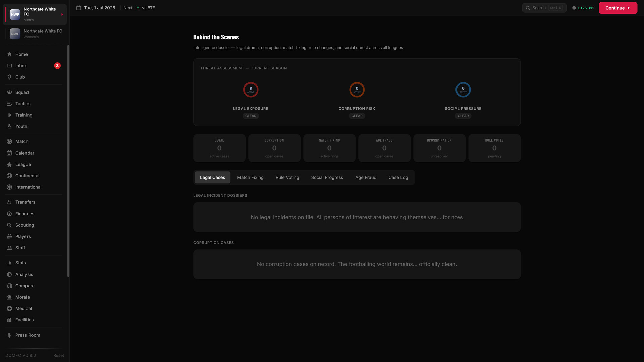Viewport: 644px width, 362px height.
Task: Click the sidebar vertical scrollbar
Action: point(68,161)
